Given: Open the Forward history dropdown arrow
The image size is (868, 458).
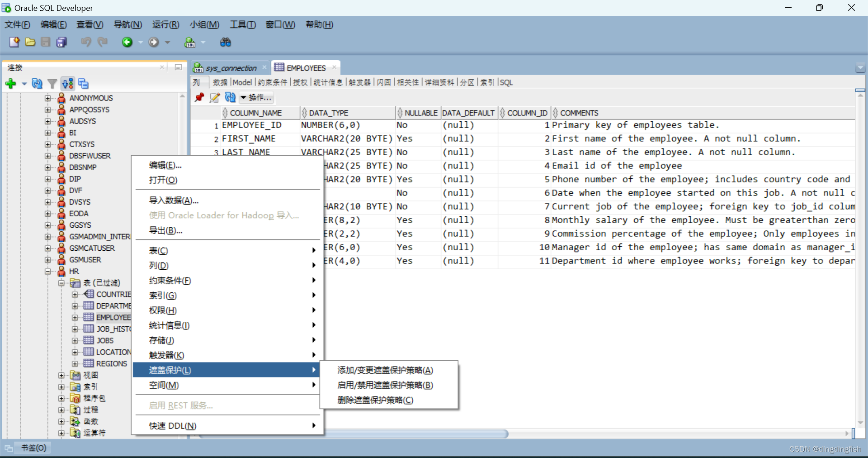Looking at the screenshot, I should [x=167, y=42].
